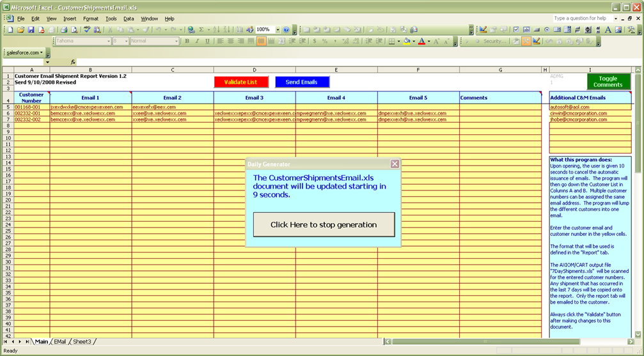Click the Print icon
Screen dimensions: 644x356
click(64, 29)
